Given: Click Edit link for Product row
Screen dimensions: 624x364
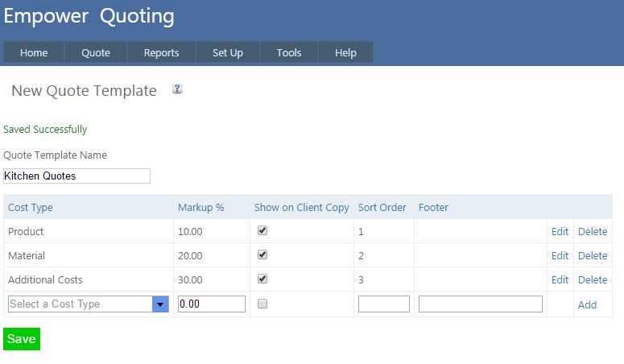Looking at the screenshot, I should tap(560, 232).
